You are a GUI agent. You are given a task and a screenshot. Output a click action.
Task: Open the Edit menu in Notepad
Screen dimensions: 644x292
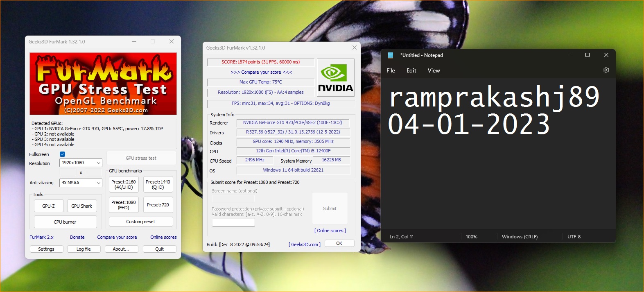click(411, 71)
